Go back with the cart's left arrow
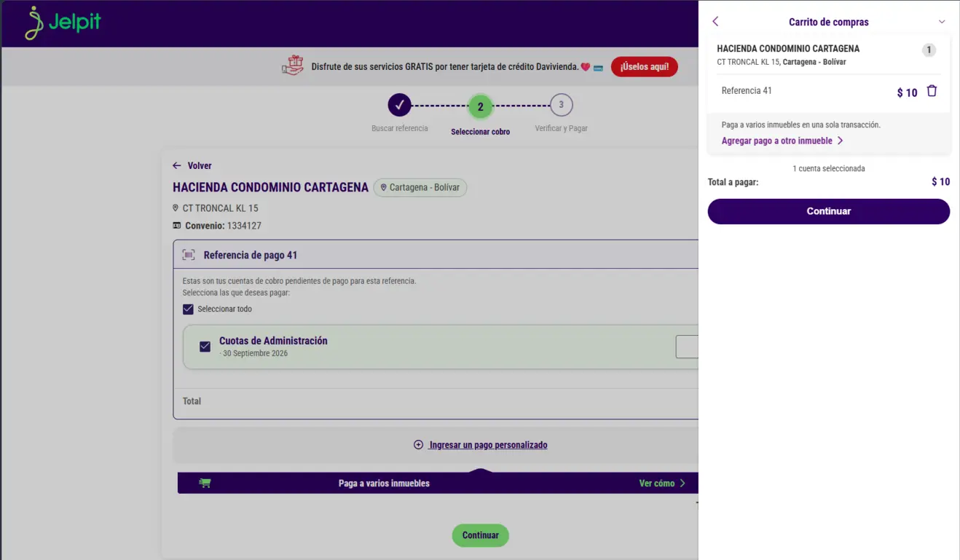The height and width of the screenshot is (560, 960). pos(715,22)
